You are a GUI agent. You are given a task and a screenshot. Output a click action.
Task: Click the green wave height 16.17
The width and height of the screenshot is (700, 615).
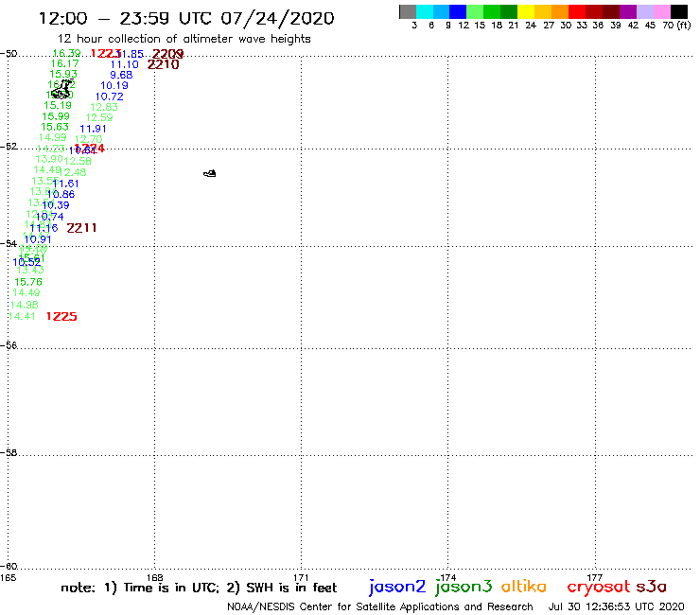[x=64, y=64]
